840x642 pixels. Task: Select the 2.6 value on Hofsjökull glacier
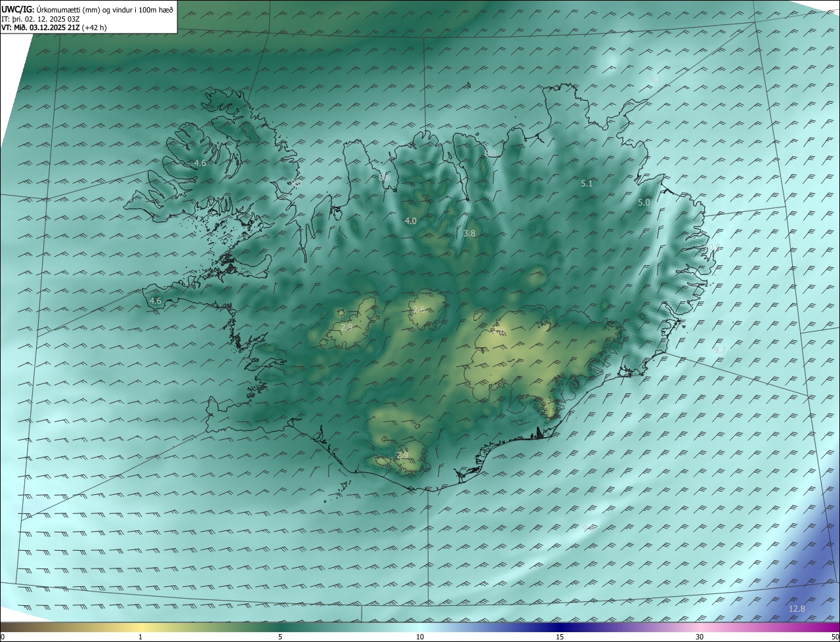tap(418, 309)
